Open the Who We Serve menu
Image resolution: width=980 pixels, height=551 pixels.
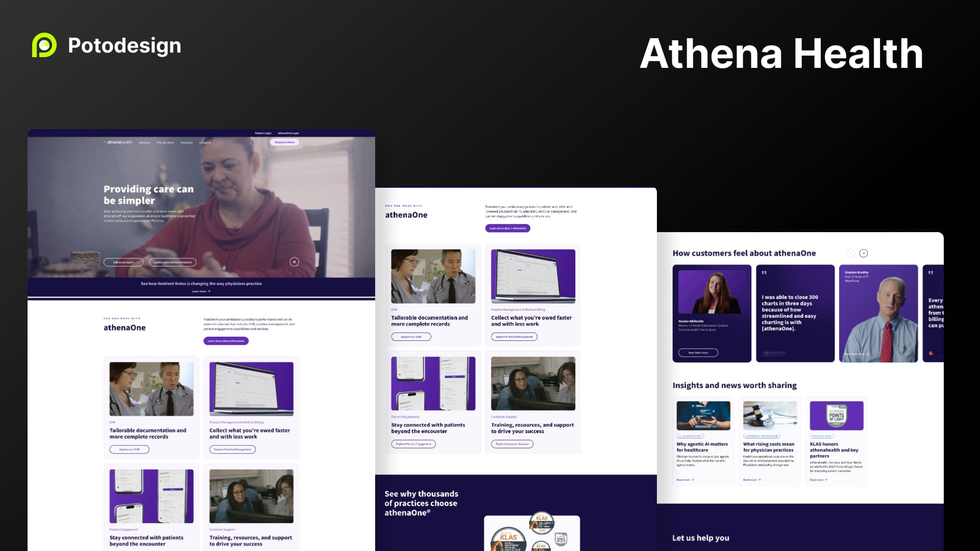pyautogui.click(x=165, y=143)
